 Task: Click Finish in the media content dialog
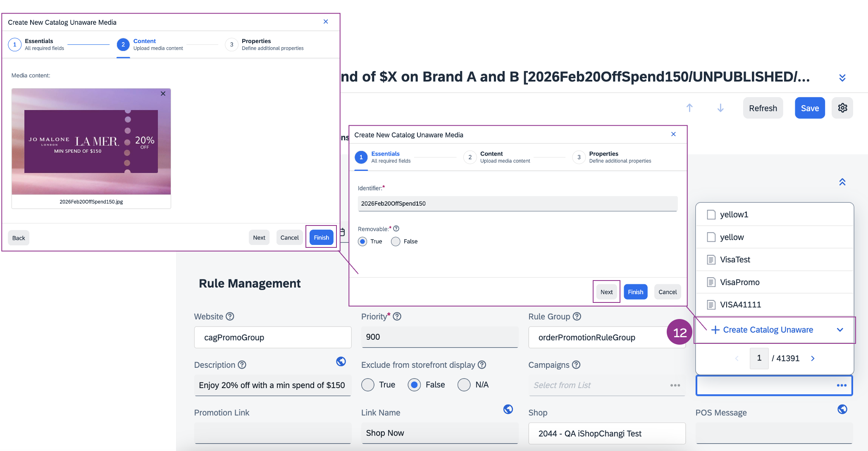click(x=321, y=237)
